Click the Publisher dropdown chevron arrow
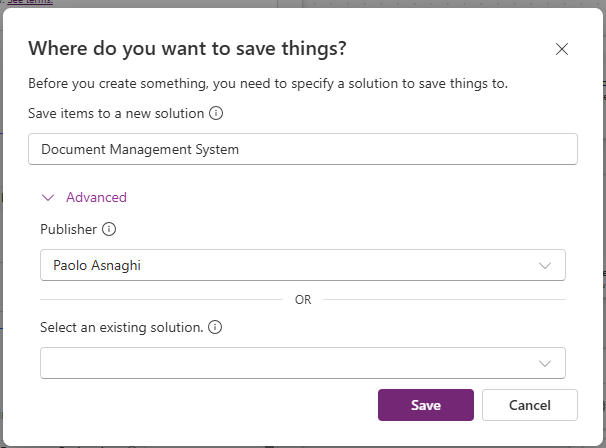 [545, 266]
